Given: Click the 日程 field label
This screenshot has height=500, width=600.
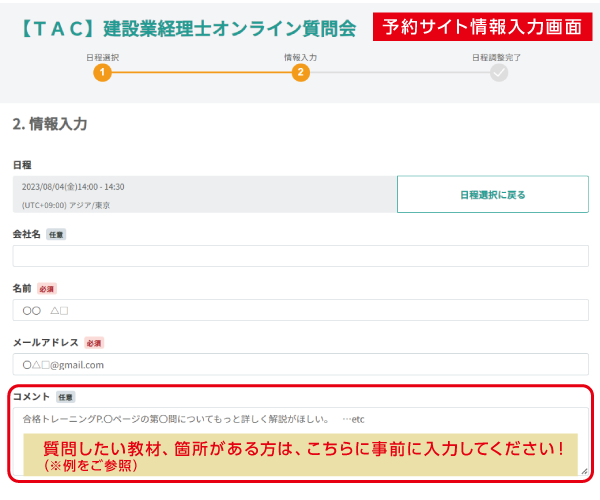Looking at the screenshot, I should 22,163.
